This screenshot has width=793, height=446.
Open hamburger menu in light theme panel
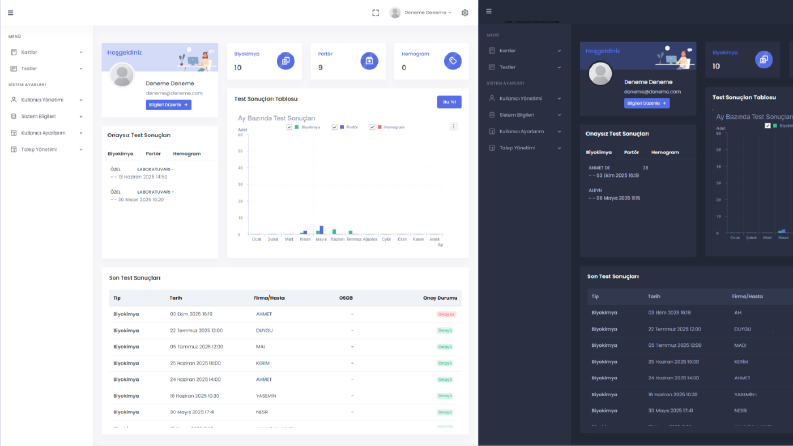pyautogui.click(x=11, y=13)
